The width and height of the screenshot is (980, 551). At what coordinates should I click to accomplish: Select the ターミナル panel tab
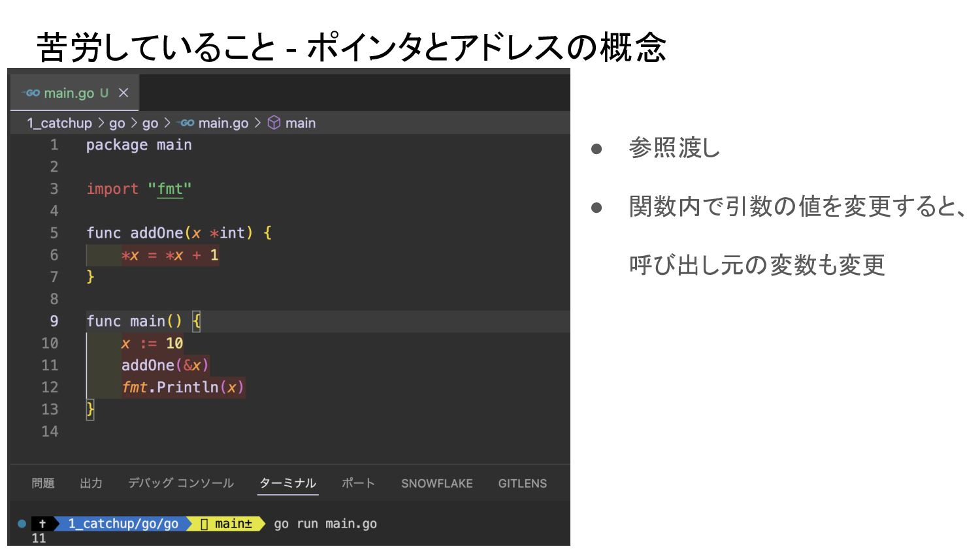coord(287,483)
